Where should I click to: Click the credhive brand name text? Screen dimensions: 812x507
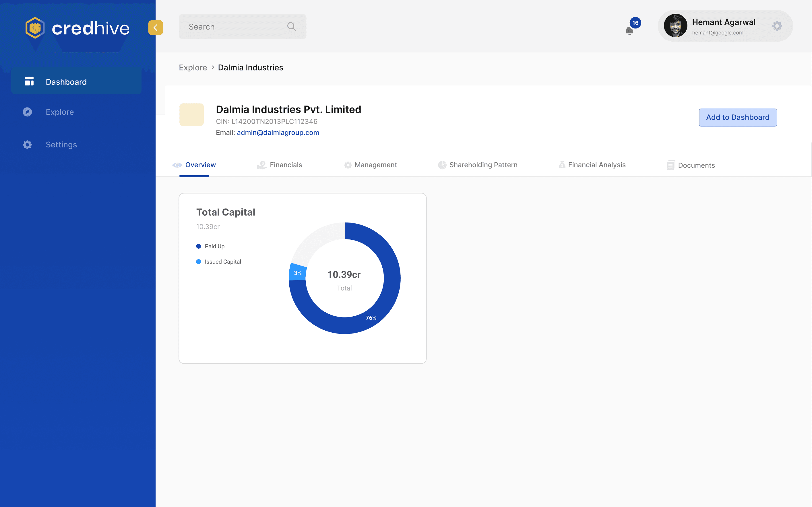coord(91,28)
